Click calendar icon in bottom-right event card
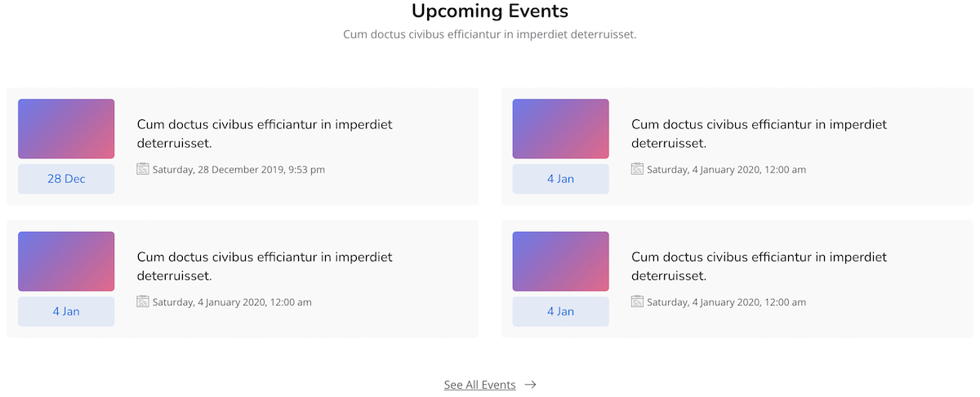Screen dimensions: 980x397 coord(637,301)
